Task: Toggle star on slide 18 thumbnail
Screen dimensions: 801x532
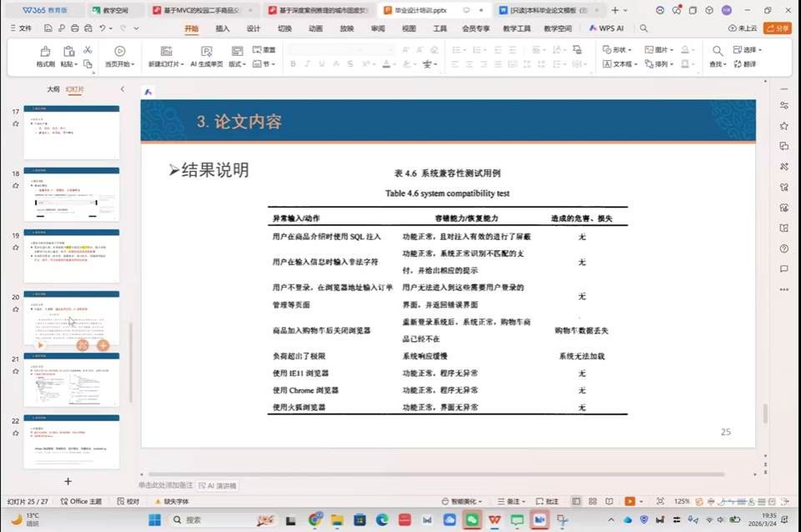Action: point(16,185)
